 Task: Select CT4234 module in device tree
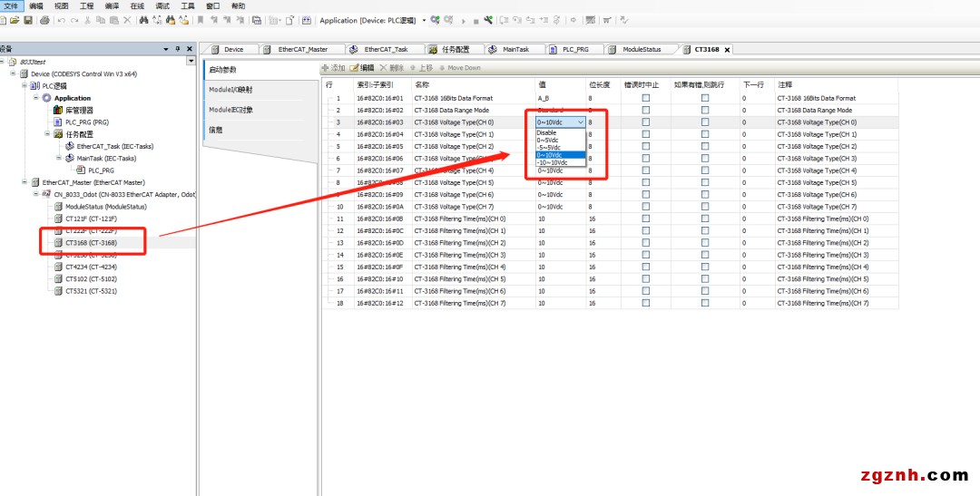click(x=91, y=267)
